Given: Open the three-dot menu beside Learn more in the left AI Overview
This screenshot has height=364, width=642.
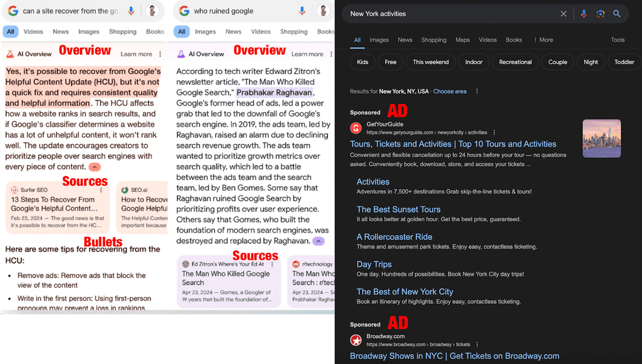Looking at the screenshot, I should click(x=160, y=54).
